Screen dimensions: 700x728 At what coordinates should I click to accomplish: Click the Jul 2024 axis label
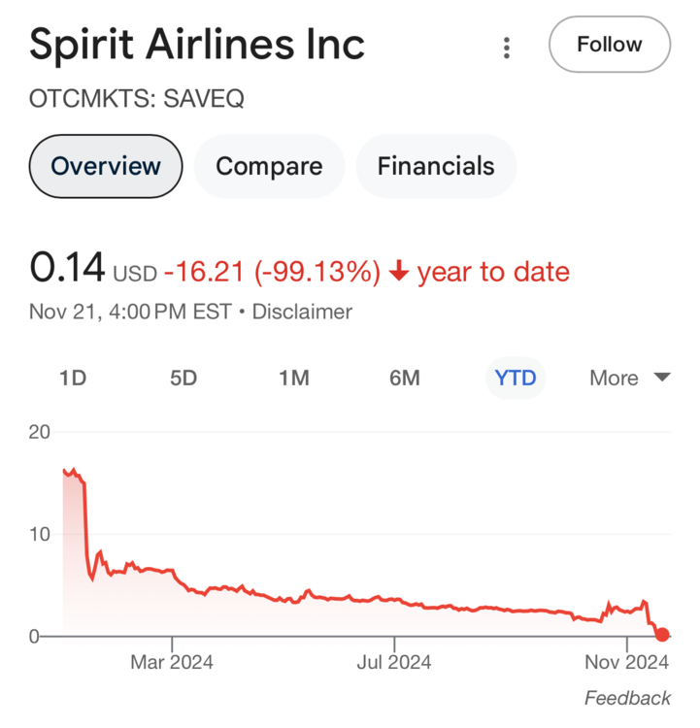[394, 663]
